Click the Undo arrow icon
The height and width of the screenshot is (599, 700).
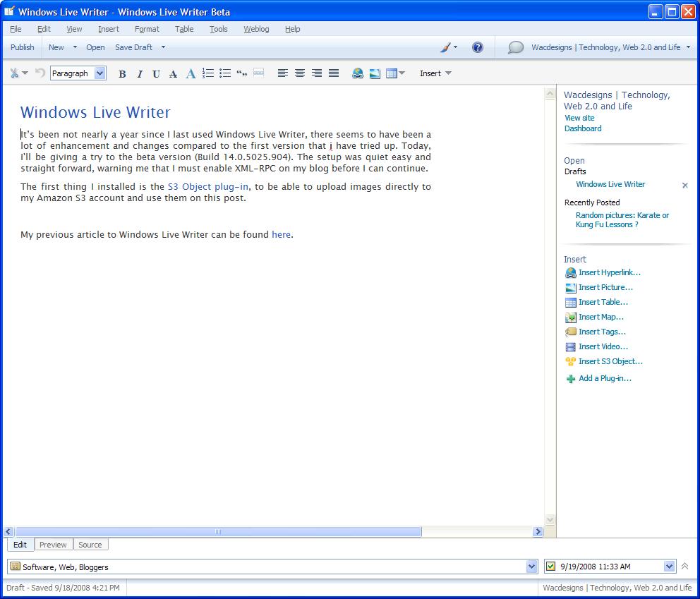40,73
